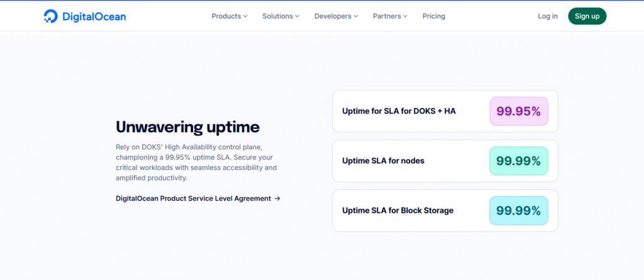Image resolution: width=644 pixels, height=280 pixels.
Task: Select the Uptime for SLA for DOKS + HA label
Action: click(399, 111)
